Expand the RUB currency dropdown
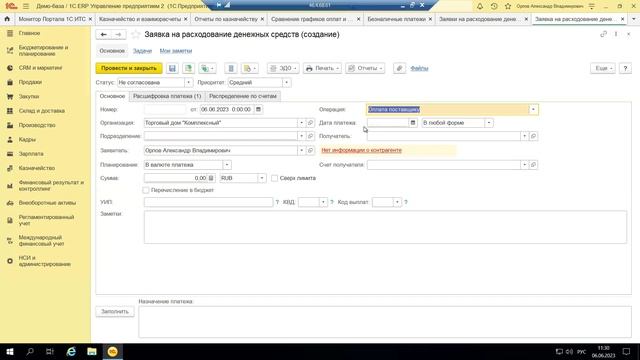This screenshot has height=360, width=640. 262,178
